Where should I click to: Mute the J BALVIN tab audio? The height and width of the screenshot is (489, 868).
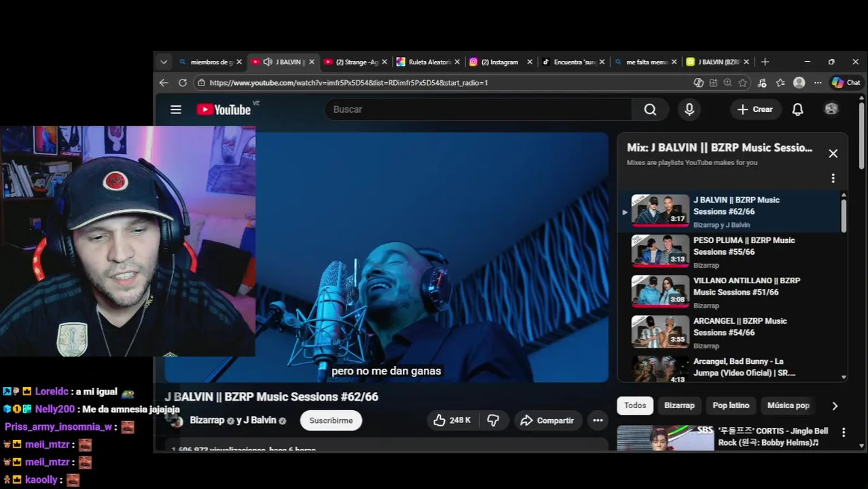point(268,62)
